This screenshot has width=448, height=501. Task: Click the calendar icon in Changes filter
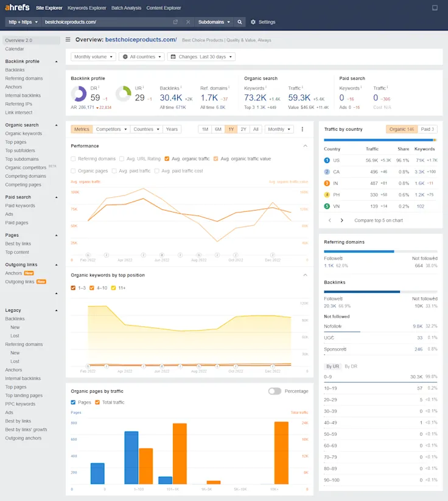173,57
